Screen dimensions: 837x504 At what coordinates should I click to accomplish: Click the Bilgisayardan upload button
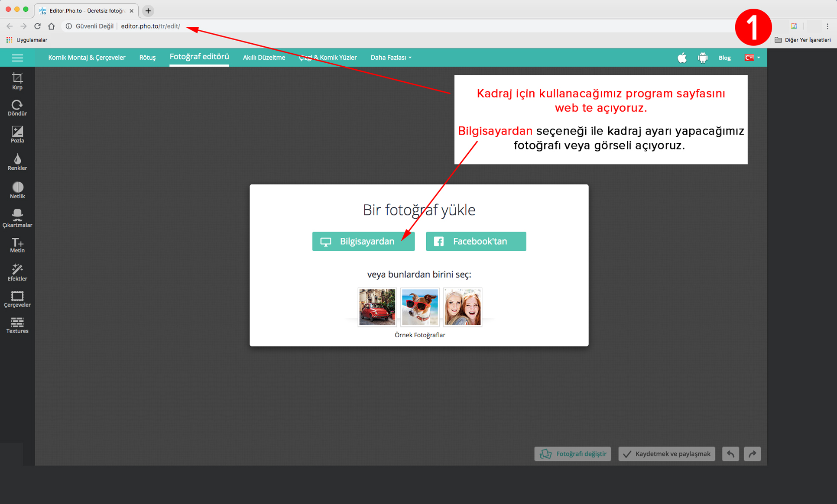[x=363, y=241]
